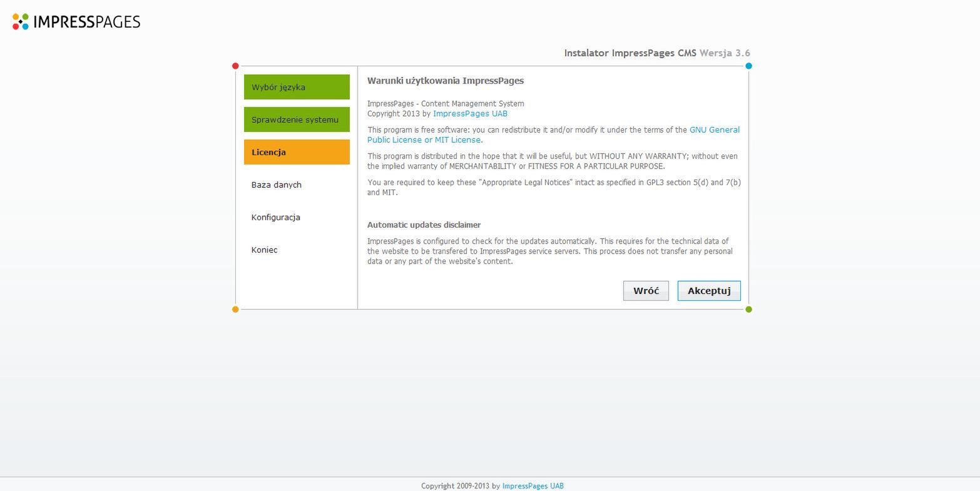Screen dimensions: 980x491
Task: Open ImpressPages UAB link in license text
Action: click(470, 114)
